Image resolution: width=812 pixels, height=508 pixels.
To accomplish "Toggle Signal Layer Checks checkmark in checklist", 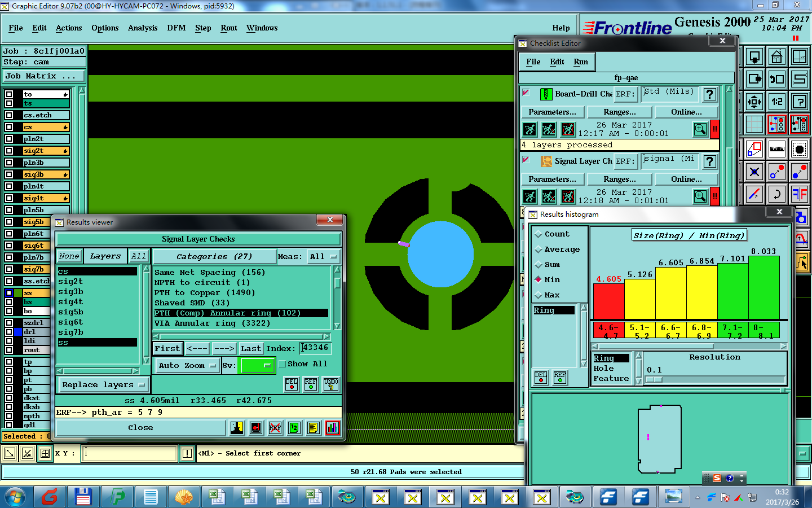I will click(x=526, y=160).
